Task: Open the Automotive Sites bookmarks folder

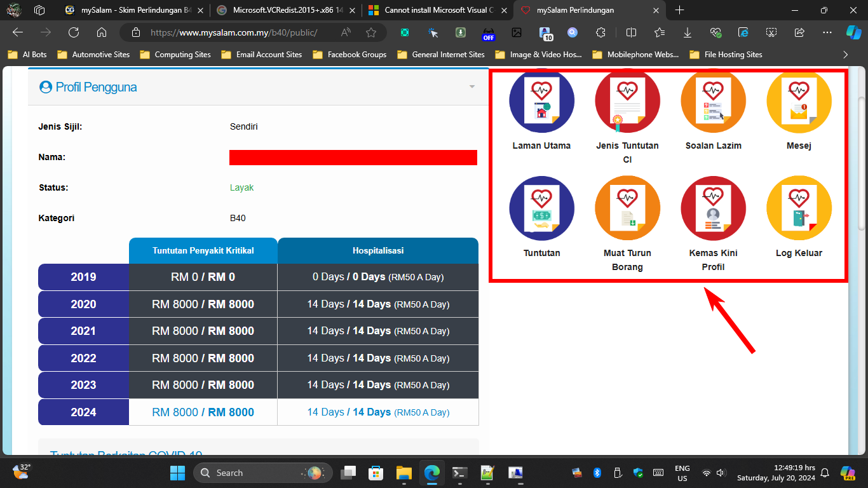Action: tap(93, 55)
